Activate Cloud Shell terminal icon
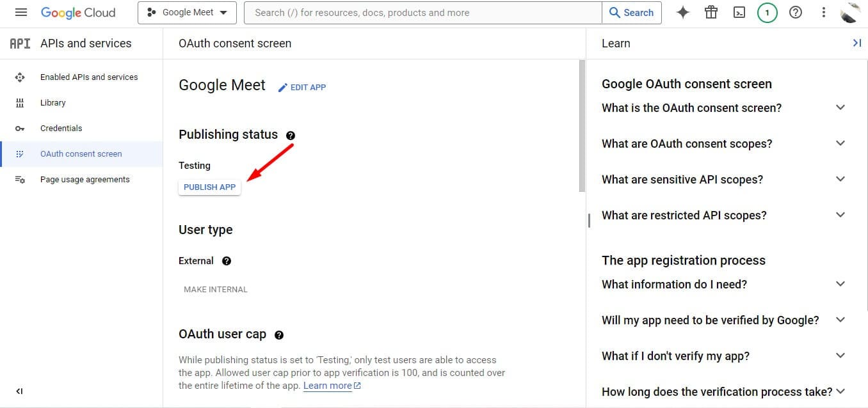Image resolution: width=868 pixels, height=408 pixels. [739, 12]
